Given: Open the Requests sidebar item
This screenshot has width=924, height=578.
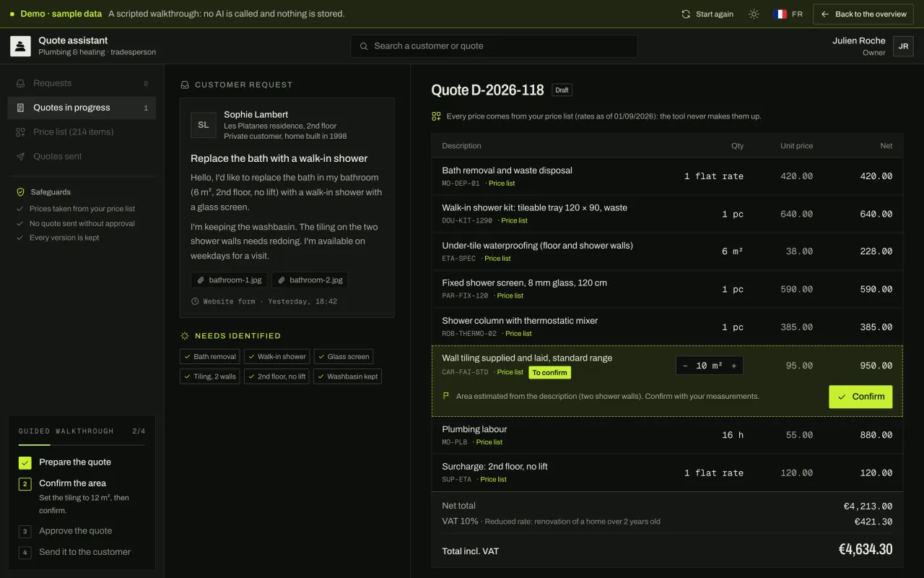Looking at the screenshot, I should coord(82,83).
